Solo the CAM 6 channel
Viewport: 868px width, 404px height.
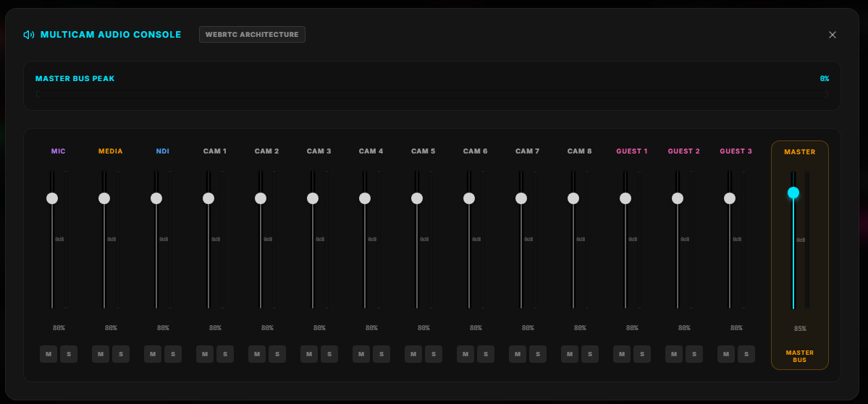[x=486, y=354]
